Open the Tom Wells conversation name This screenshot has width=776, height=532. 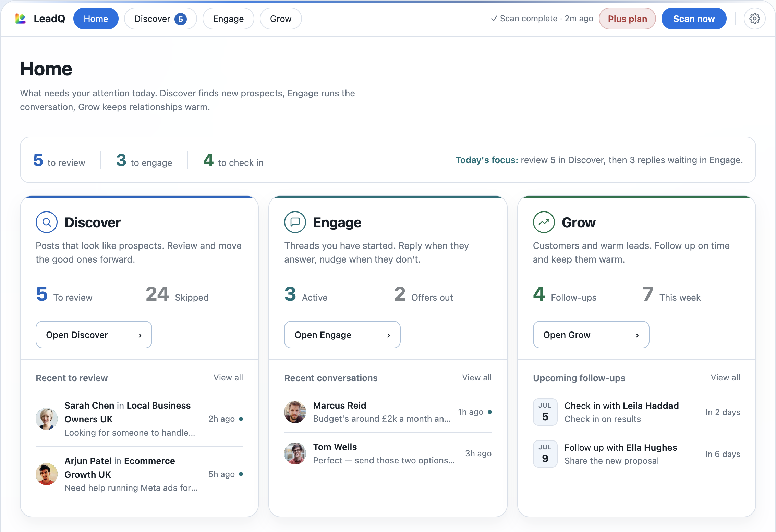pos(335,447)
